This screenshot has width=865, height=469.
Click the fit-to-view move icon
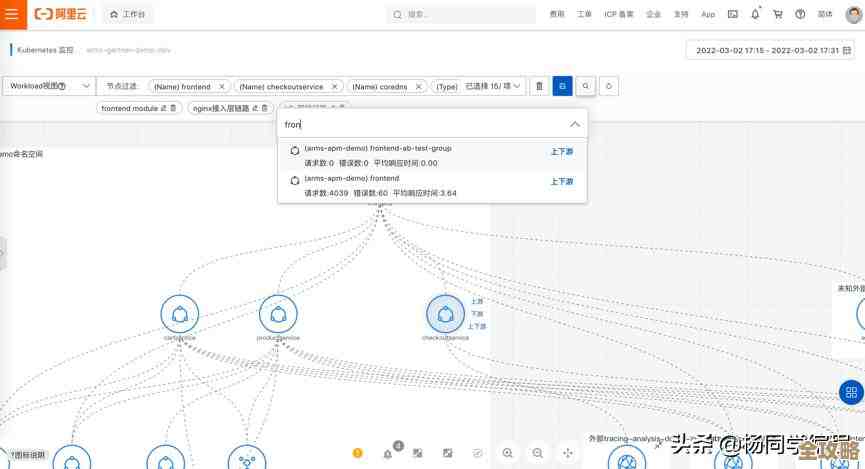coord(568,453)
